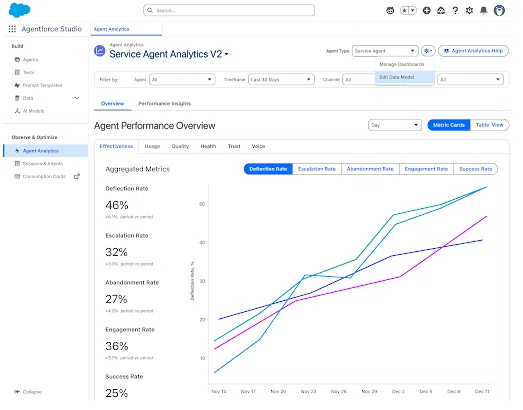Click the Salesforce cloud logo
523x410 pixels.
tap(19, 10)
